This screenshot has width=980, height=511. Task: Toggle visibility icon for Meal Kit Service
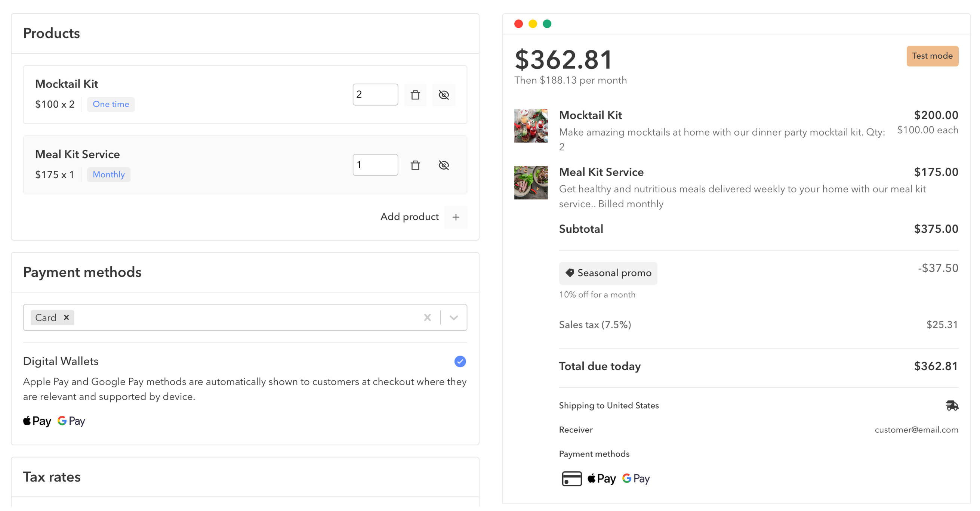click(x=444, y=165)
